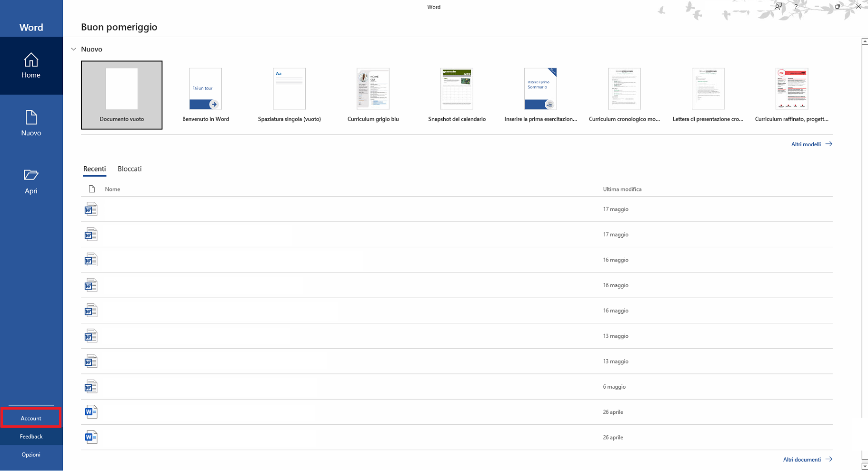The image size is (868, 472).
Task: Open the Nuovo page in the sidebar
Action: tap(31, 123)
